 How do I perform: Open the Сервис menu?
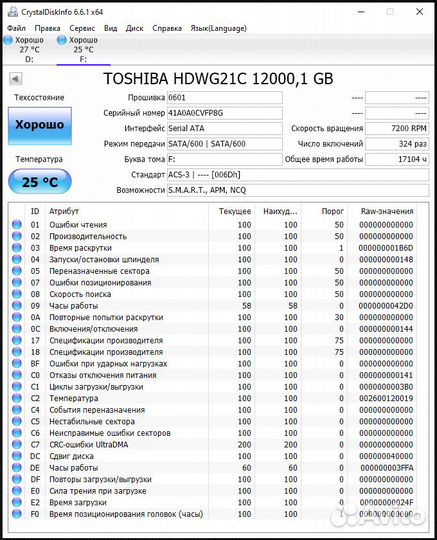coord(82,28)
